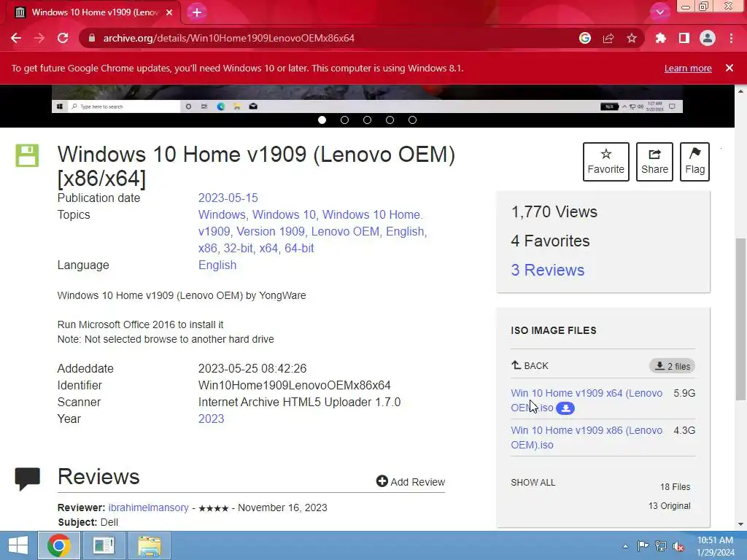Click the scrollbar down arrow
Viewport: 747px width, 560px height.
click(x=741, y=524)
